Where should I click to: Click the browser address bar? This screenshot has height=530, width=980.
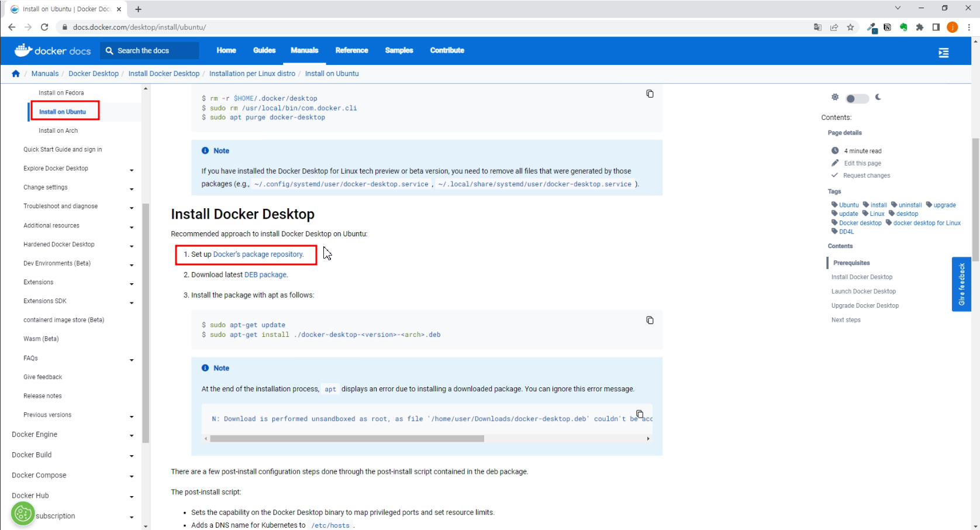coord(433,27)
